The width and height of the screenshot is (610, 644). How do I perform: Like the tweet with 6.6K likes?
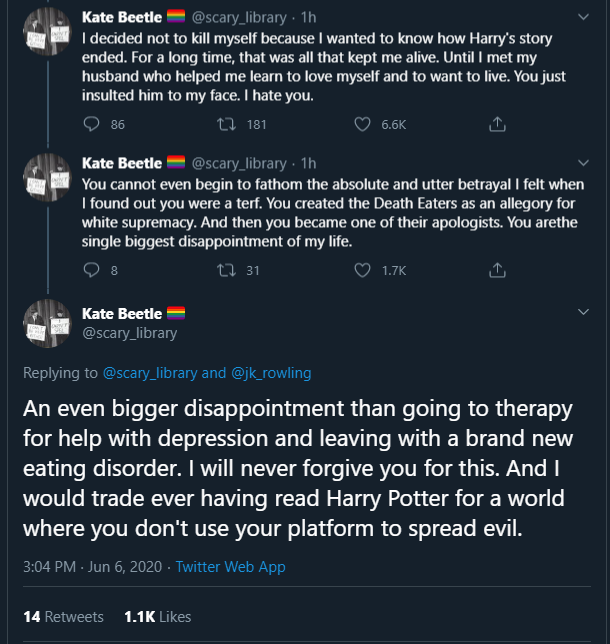[x=362, y=124]
